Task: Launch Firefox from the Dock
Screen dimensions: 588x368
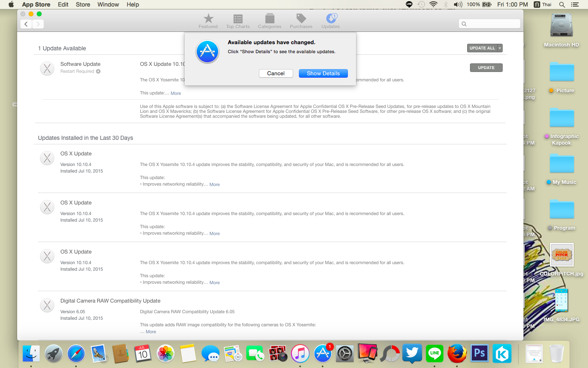Action: coord(457,353)
